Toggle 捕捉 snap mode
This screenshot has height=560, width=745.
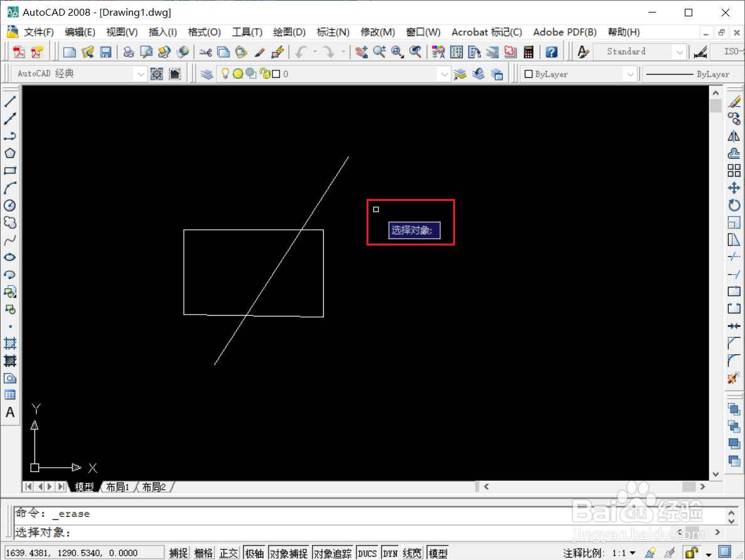(178, 553)
